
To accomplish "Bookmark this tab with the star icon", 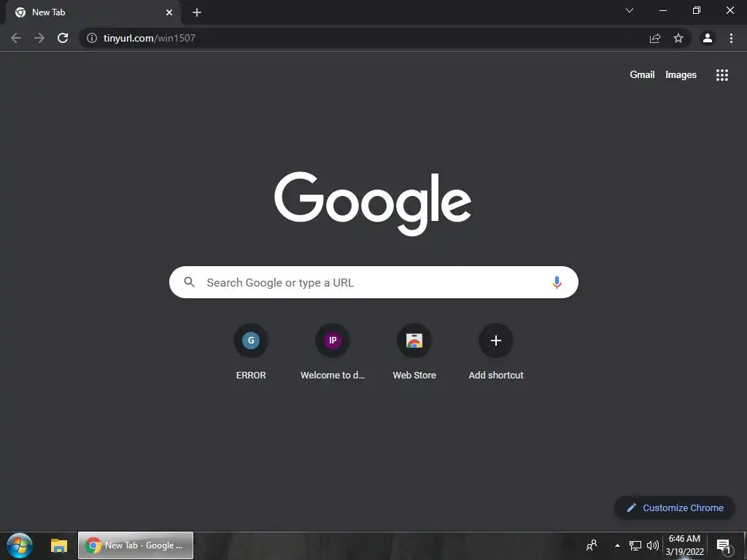I will (x=678, y=38).
